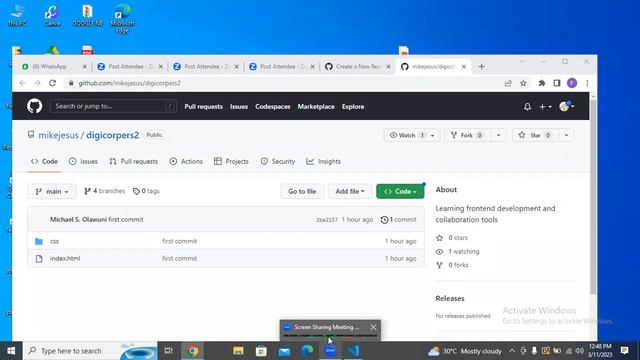Select the Actions tab
Image resolution: width=640 pixels, height=360 pixels.
[186, 162]
